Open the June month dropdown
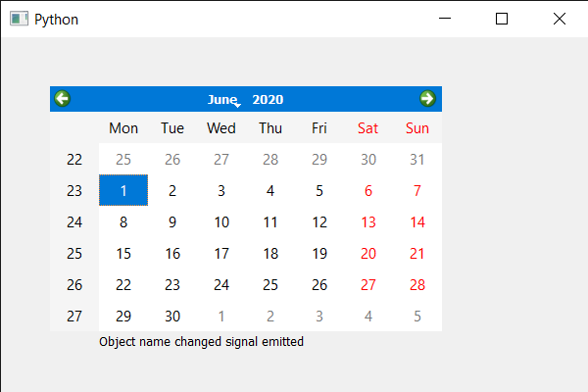 pyautogui.click(x=224, y=99)
